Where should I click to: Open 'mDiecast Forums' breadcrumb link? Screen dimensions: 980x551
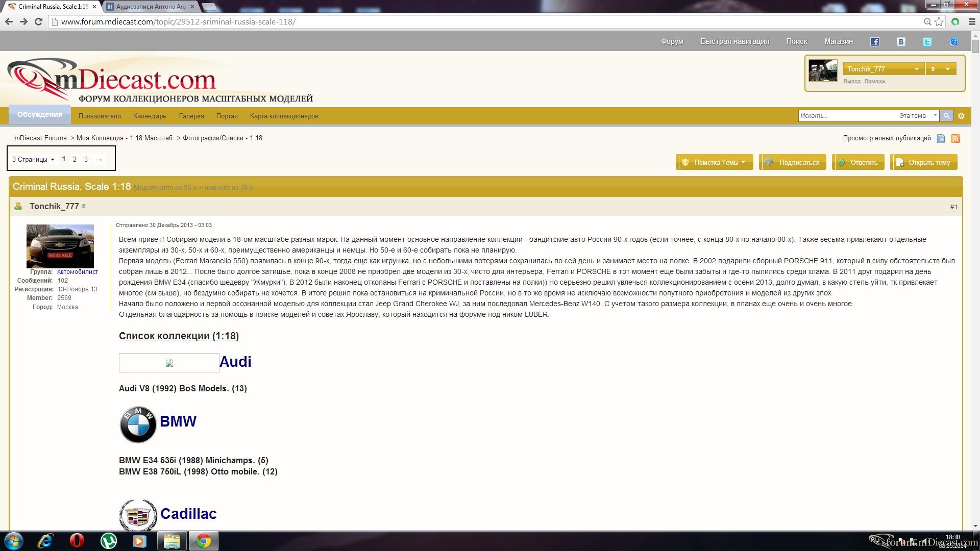point(40,138)
